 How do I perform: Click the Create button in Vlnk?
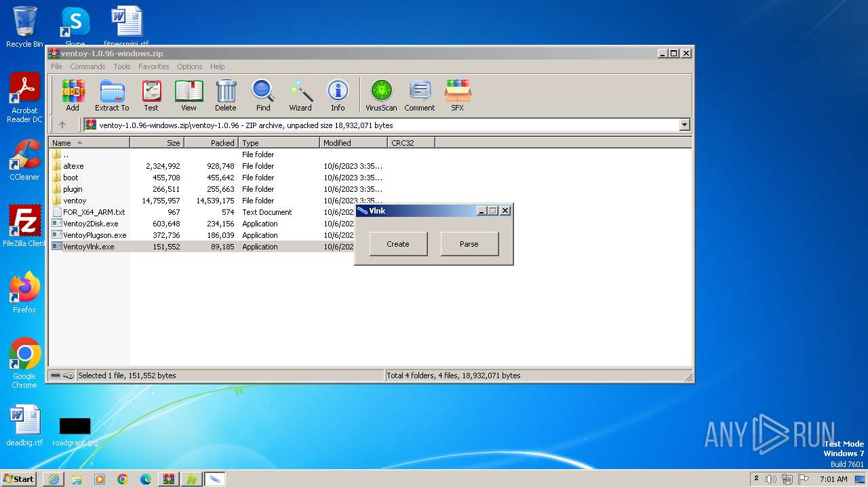pos(398,244)
